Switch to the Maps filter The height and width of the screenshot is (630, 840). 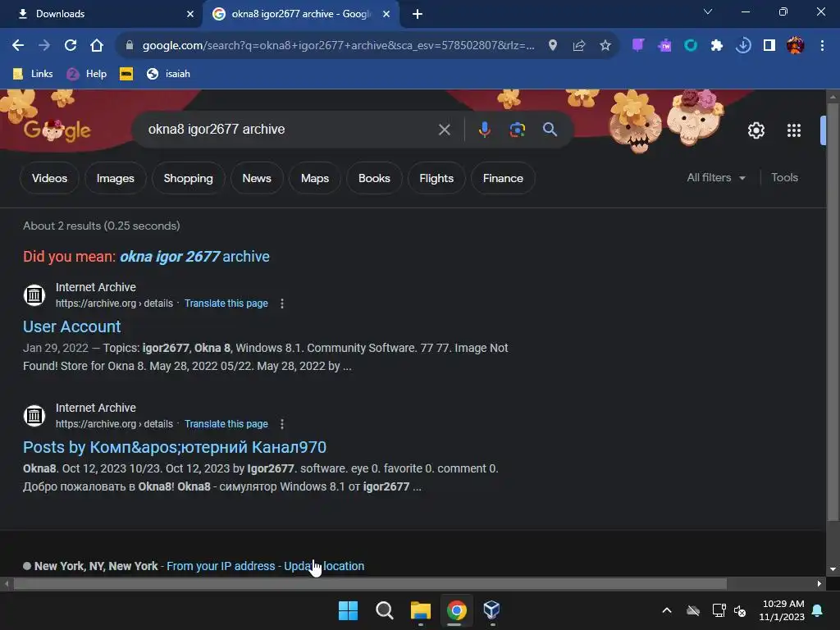[x=314, y=178]
